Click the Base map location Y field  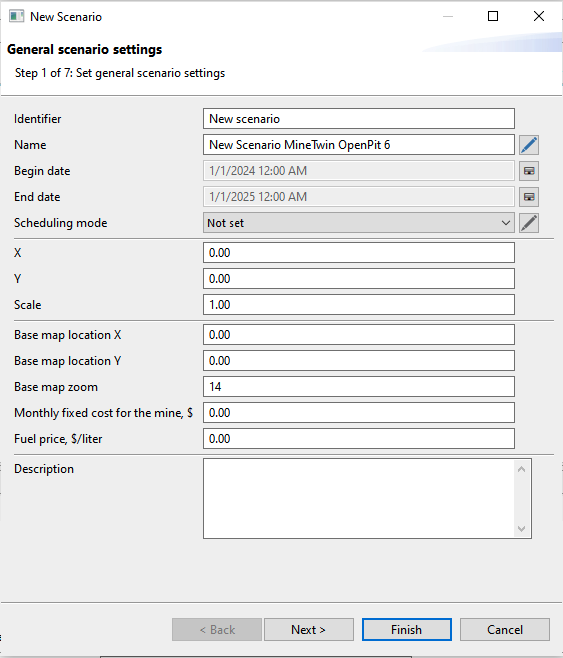pyautogui.click(x=359, y=361)
